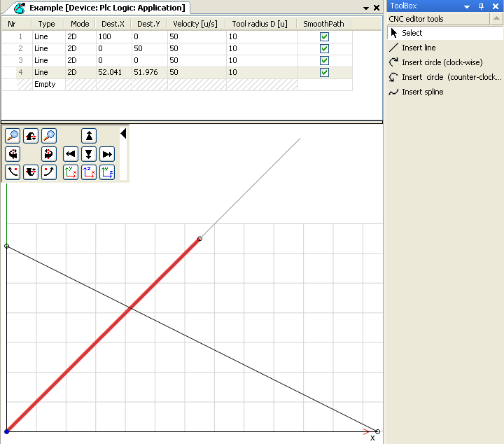Click rotate-down around horizontal axis icon
This screenshot has height=444, width=504.
[x=31, y=136]
